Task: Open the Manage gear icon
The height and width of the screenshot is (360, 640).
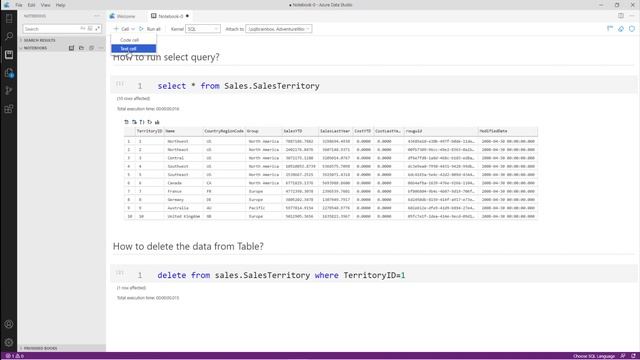Action: (9, 342)
